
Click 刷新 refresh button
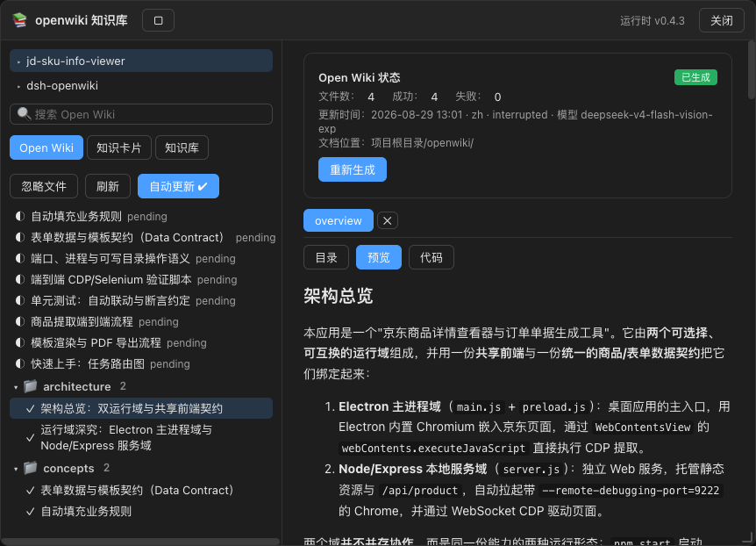pos(108,186)
